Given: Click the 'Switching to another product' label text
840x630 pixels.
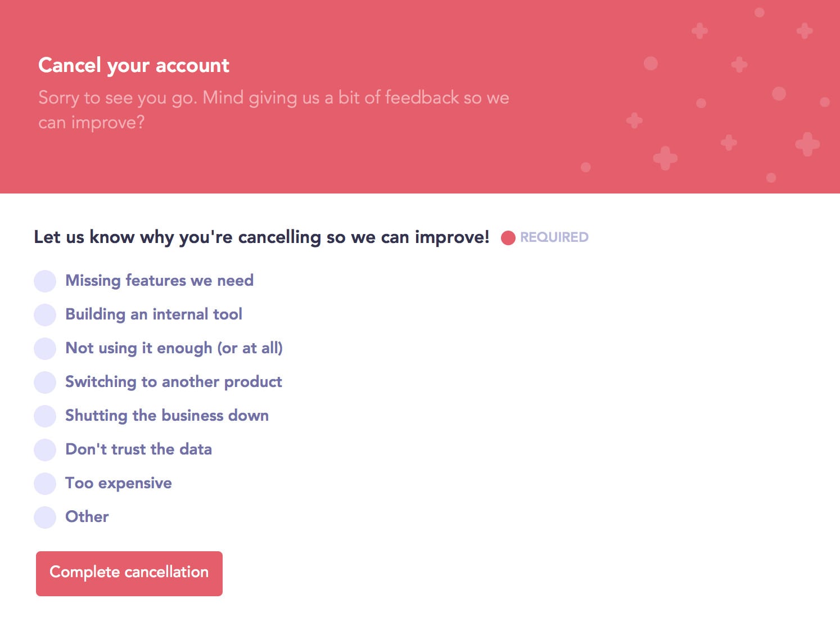Looking at the screenshot, I should click(174, 382).
